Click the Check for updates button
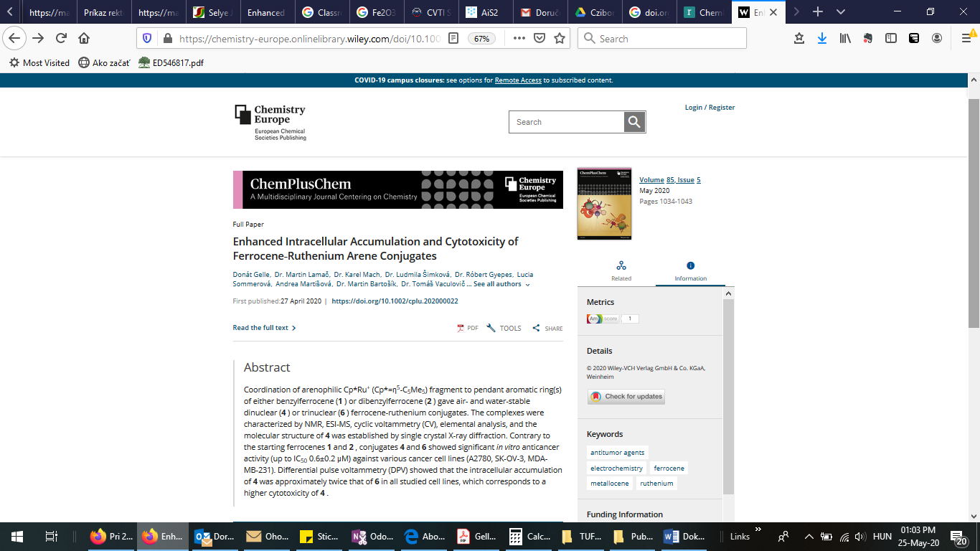980x551 pixels. [x=626, y=397]
